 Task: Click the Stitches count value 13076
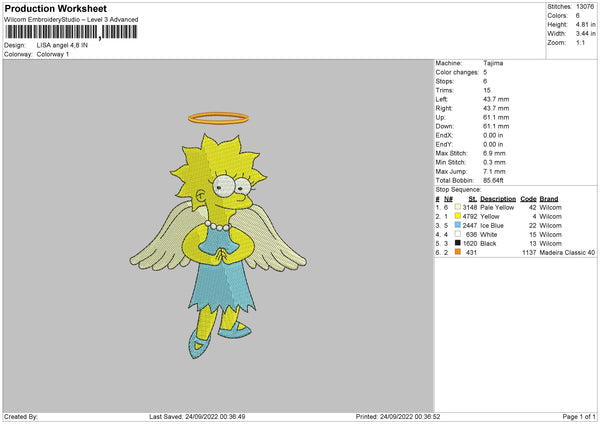[585, 7]
